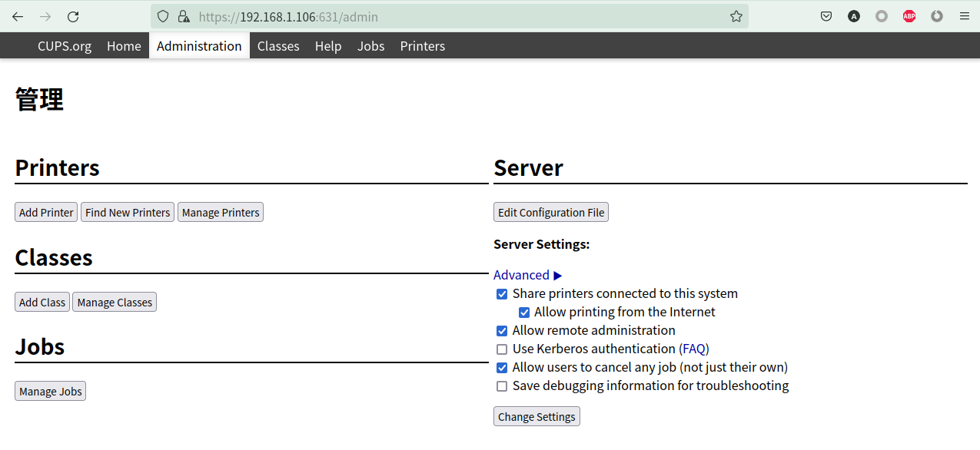Enable Use Kerberos authentication checkbox

(x=502, y=349)
